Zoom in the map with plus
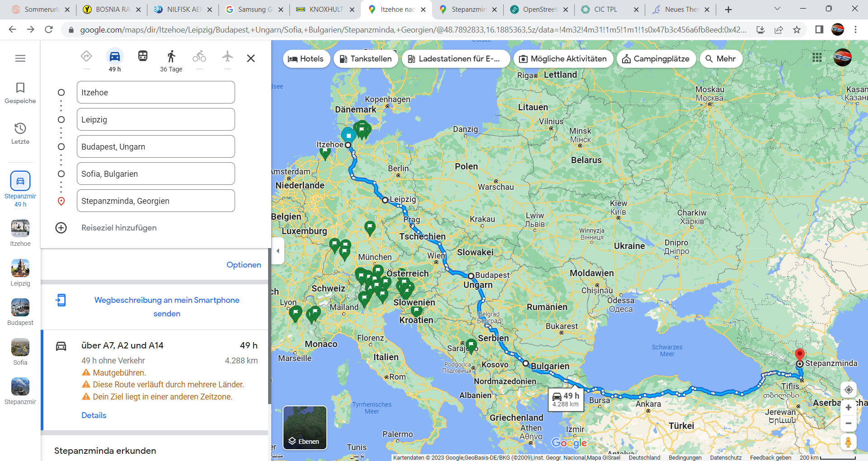868x461 pixels. [x=849, y=408]
